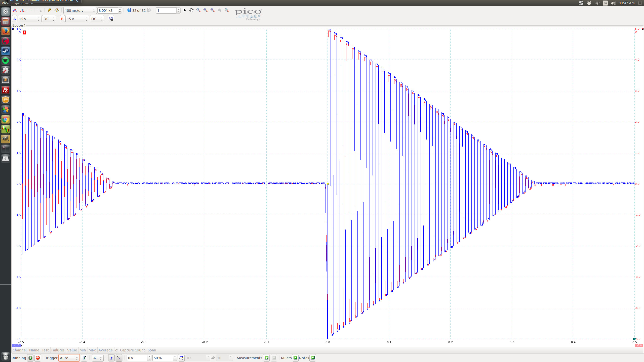Click trigger threshold 0 V field
This screenshot has height=362, width=644.
pos(137,358)
